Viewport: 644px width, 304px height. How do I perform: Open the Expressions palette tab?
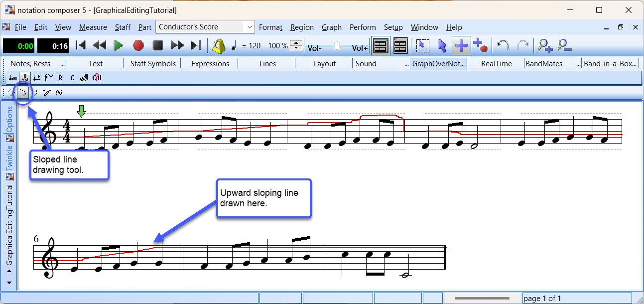click(x=210, y=64)
